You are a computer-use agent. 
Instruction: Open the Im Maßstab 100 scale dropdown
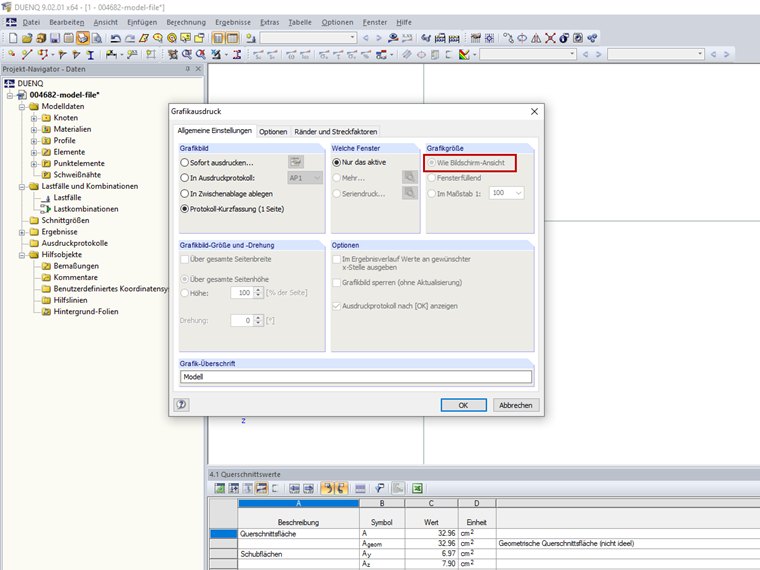pyautogui.click(x=507, y=193)
